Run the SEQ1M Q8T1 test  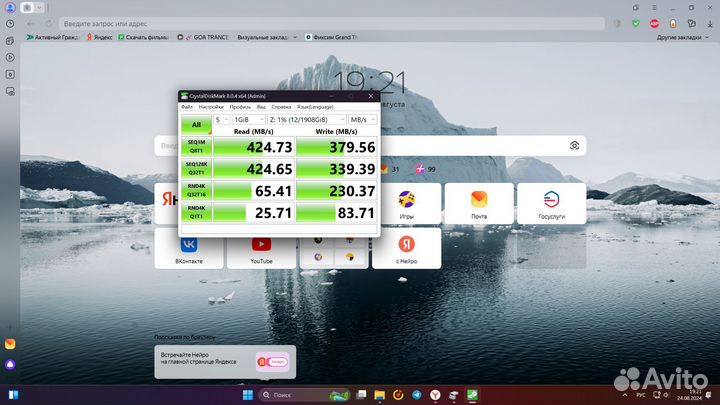tap(196, 146)
